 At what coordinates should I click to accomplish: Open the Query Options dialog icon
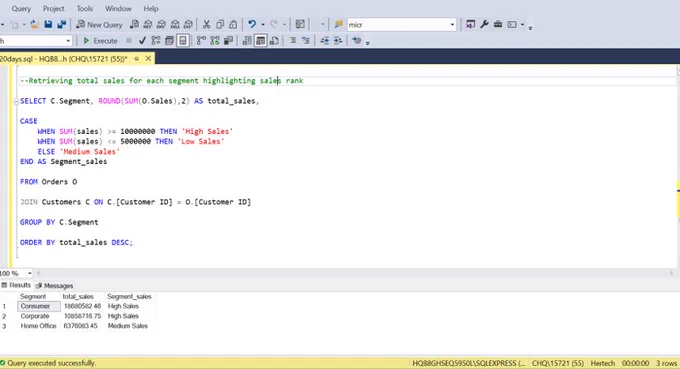coord(170,41)
